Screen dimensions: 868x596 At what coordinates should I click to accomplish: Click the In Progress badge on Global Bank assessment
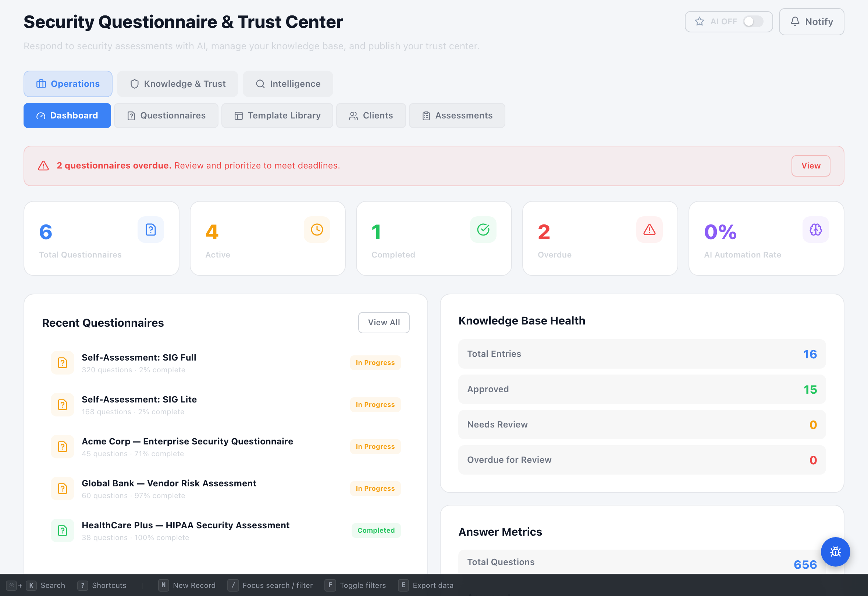click(x=375, y=488)
